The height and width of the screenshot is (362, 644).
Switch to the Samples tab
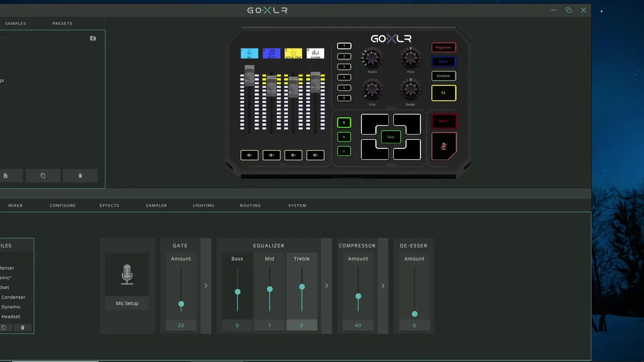point(16,23)
